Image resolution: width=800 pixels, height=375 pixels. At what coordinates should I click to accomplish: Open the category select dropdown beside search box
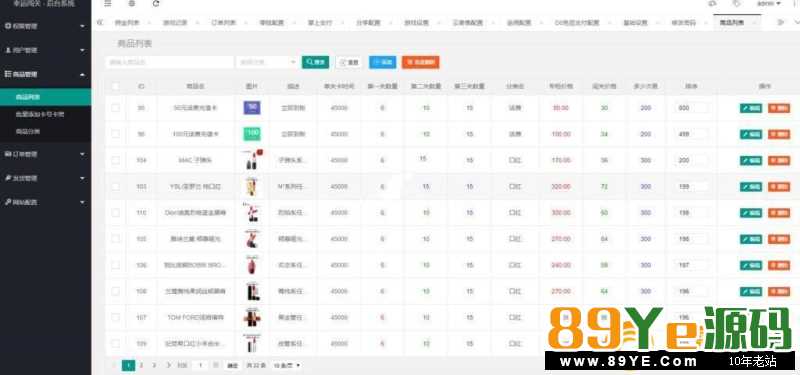pyautogui.click(x=267, y=62)
